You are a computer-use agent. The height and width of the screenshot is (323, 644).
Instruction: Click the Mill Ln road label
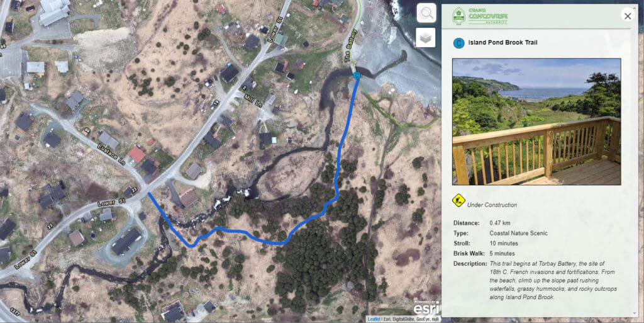tap(255, 101)
